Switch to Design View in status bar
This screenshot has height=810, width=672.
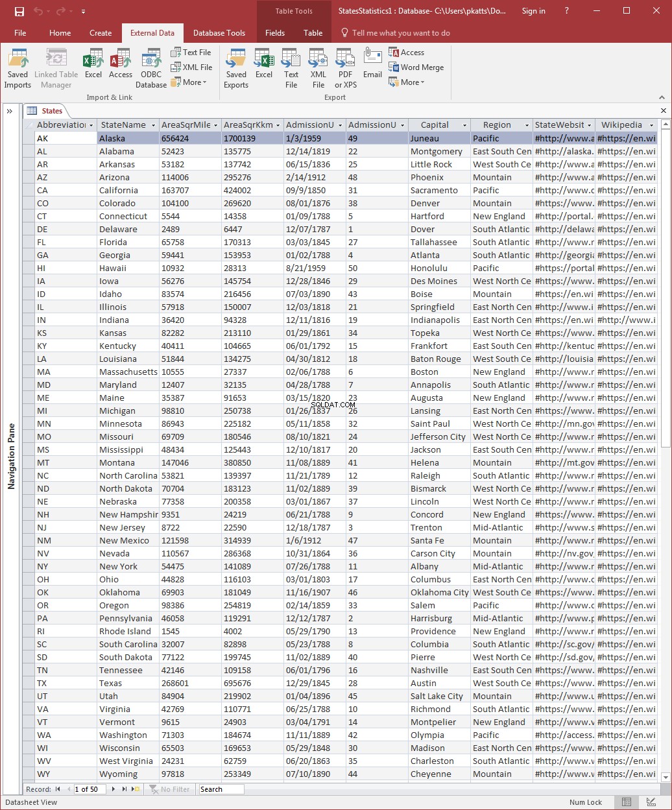click(x=651, y=802)
